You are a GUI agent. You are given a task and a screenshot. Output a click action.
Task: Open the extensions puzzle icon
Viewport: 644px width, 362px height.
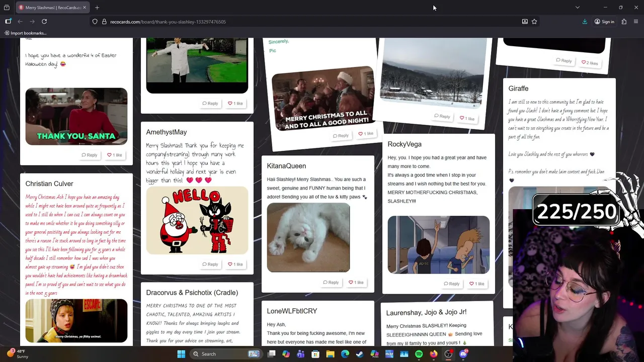click(624, 22)
